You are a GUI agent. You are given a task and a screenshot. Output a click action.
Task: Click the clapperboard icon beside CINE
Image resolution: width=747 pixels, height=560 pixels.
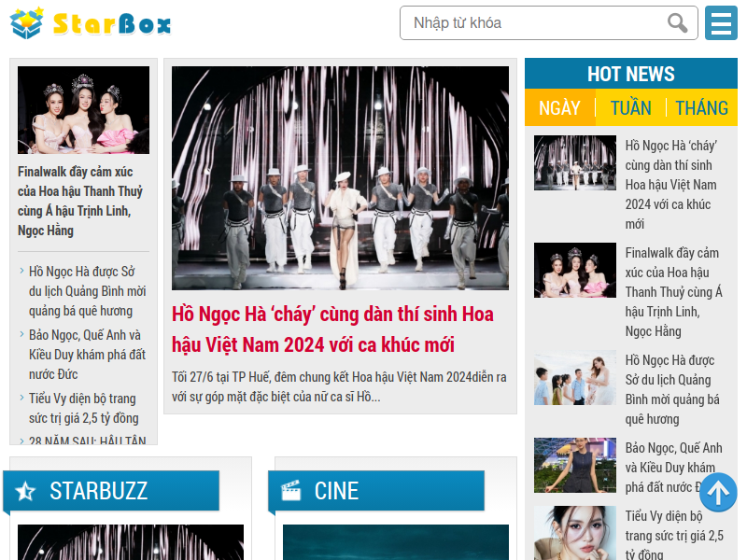tap(290, 491)
